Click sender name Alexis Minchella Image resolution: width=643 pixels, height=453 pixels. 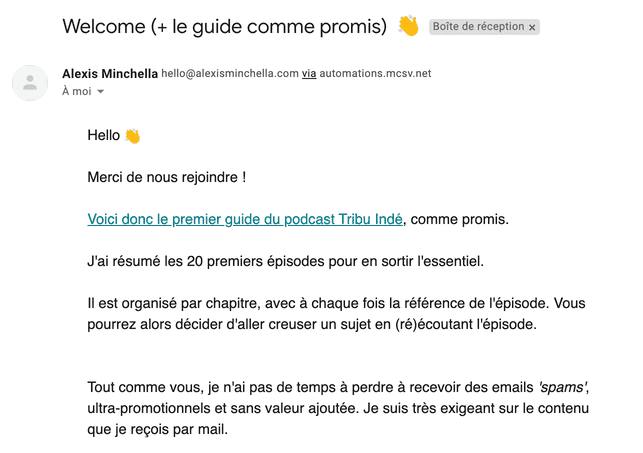(110, 74)
